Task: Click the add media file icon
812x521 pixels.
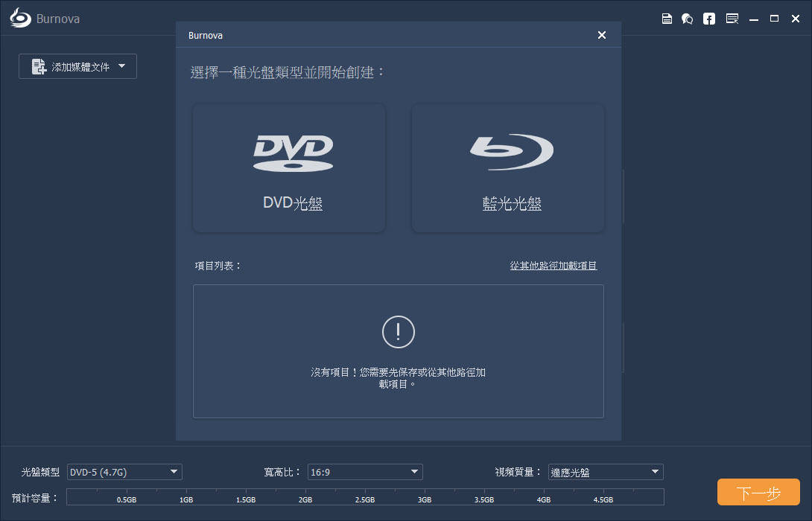Action: coord(39,66)
